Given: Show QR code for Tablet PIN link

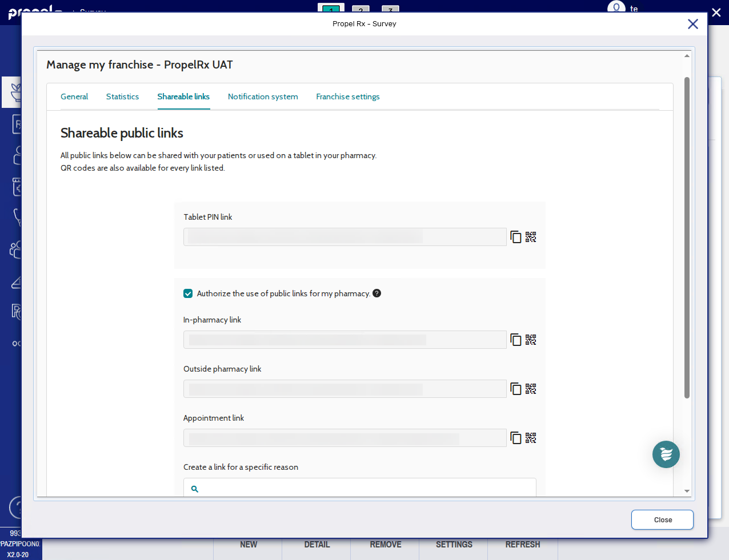Looking at the screenshot, I should [531, 237].
